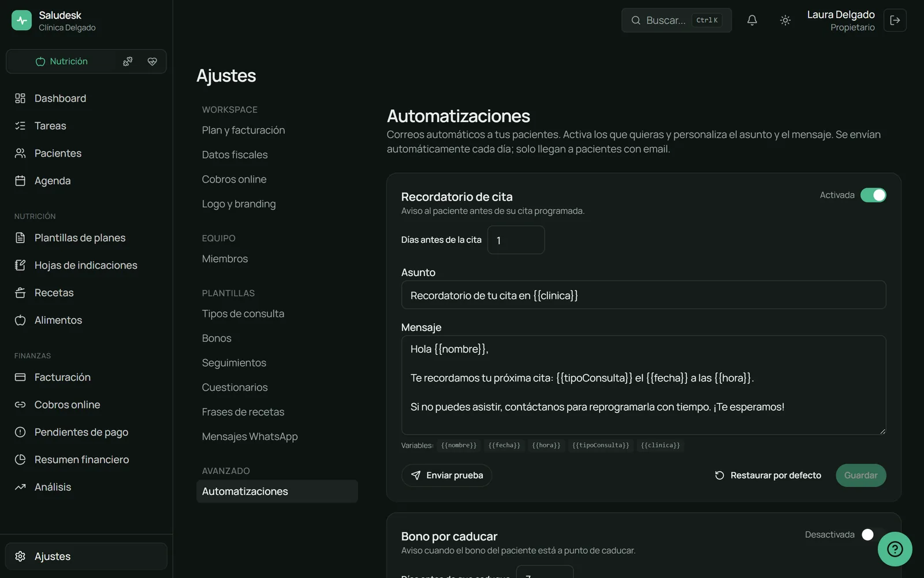Click the sidebar Cobros online link icon

[20, 405]
